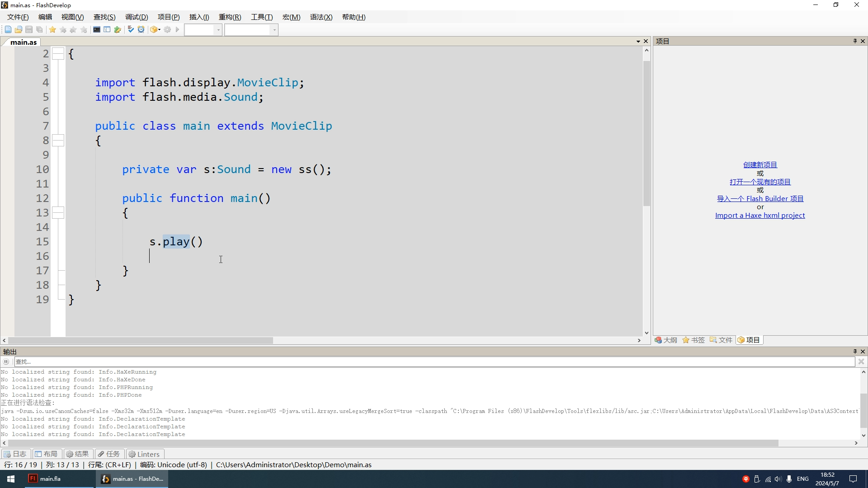Clear bookmarks star icon
This screenshot has height=488, width=868.
pos(84,30)
